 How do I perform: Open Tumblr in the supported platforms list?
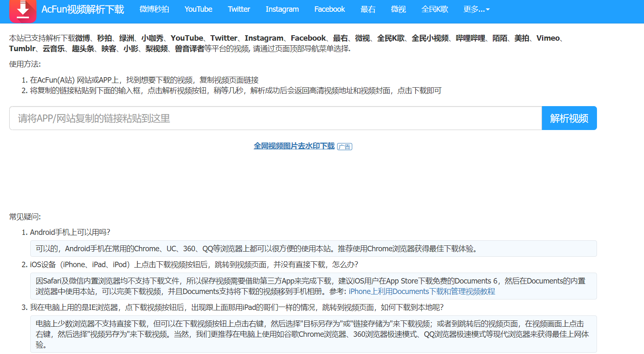(22, 49)
